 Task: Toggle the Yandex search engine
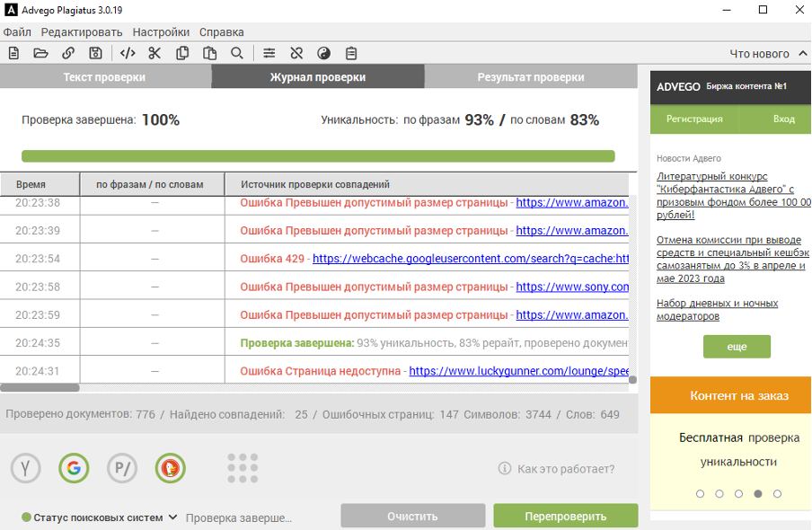click(x=25, y=468)
